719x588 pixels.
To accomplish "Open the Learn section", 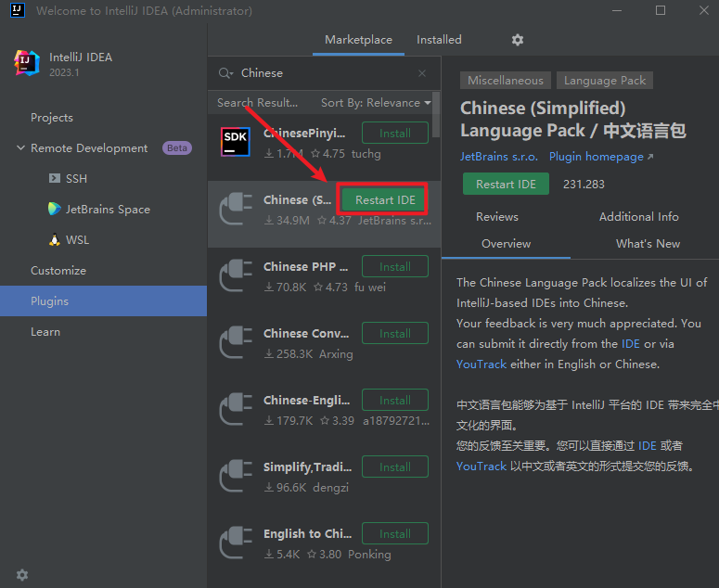I will (45, 332).
